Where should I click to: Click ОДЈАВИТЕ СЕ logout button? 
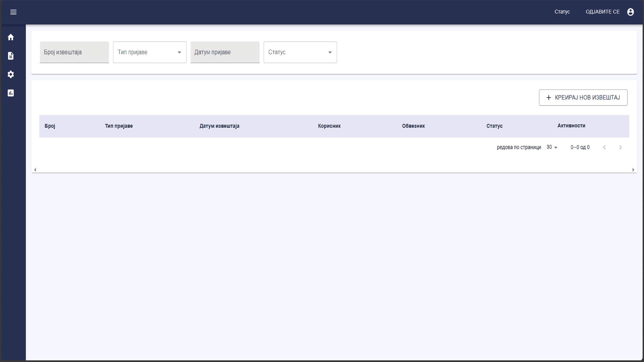[602, 12]
